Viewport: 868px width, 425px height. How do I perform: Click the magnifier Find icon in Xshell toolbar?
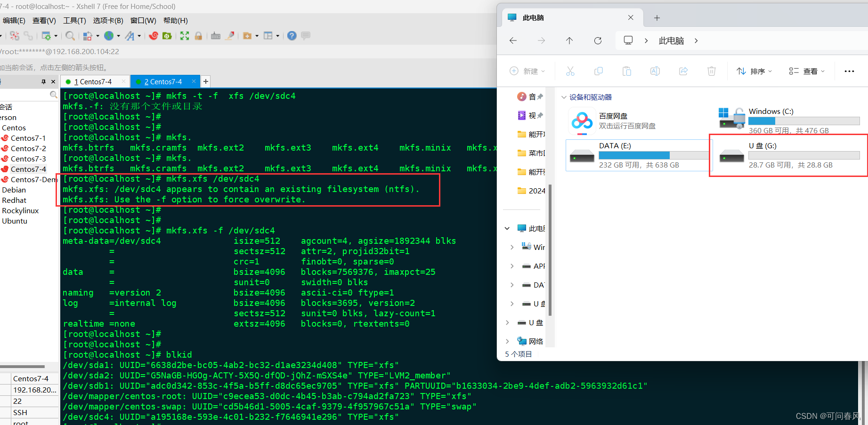click(70, 36)
